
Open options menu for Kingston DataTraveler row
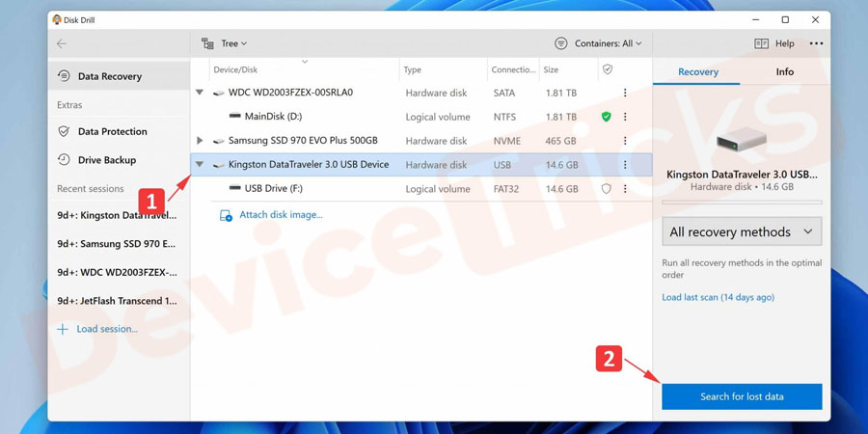click(625, 164)
